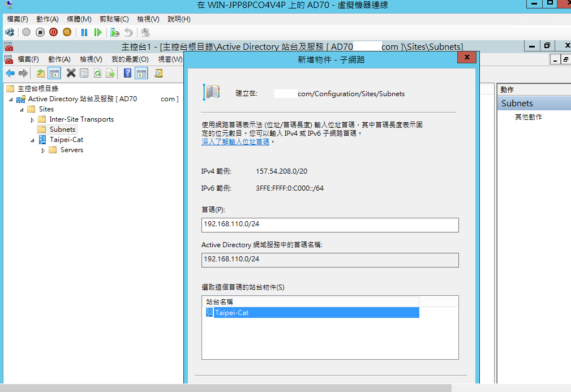Click the Up one level folder icon
Viewport: 571px width, 392px height.
[x=40, y=74]
